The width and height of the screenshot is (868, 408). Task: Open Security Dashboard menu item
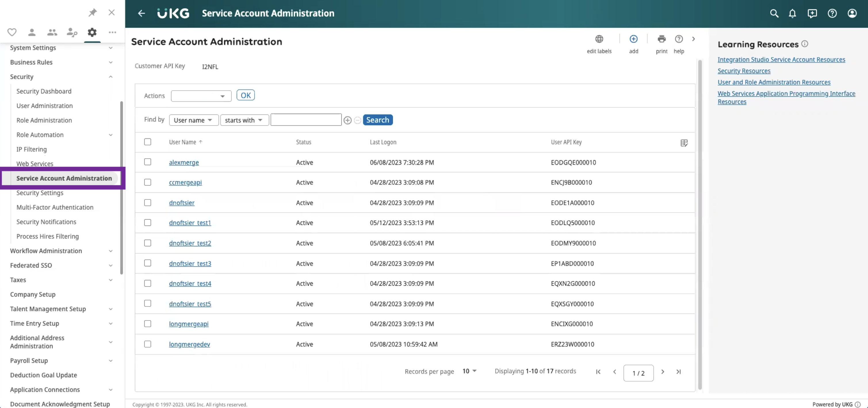coord(44,91)
